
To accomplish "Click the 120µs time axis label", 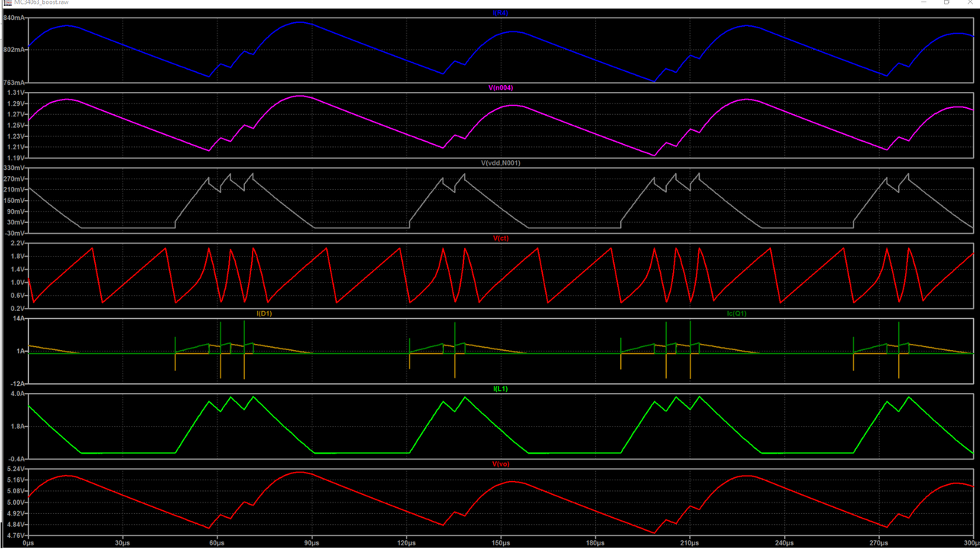I will pyautogui.click(x=407, y=542).
